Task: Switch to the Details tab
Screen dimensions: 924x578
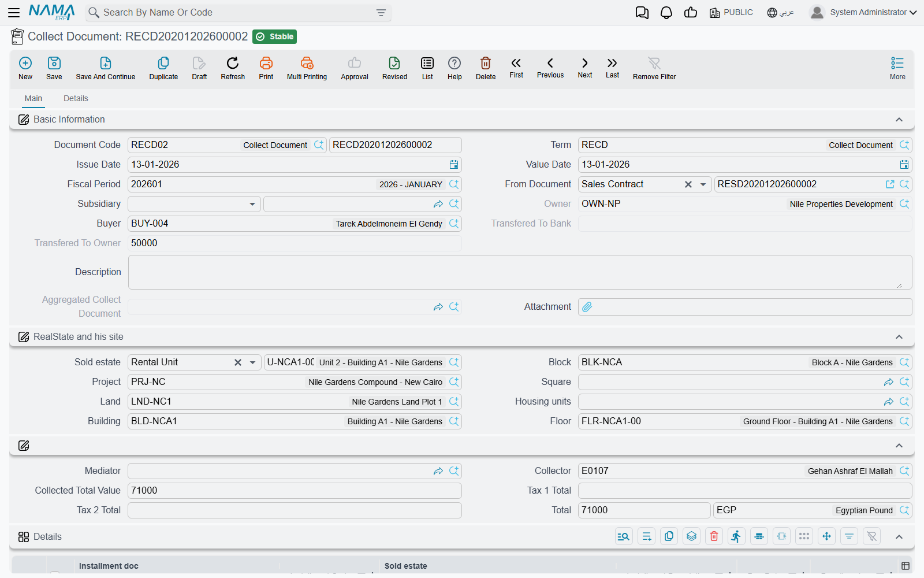Action: point(76,98)
